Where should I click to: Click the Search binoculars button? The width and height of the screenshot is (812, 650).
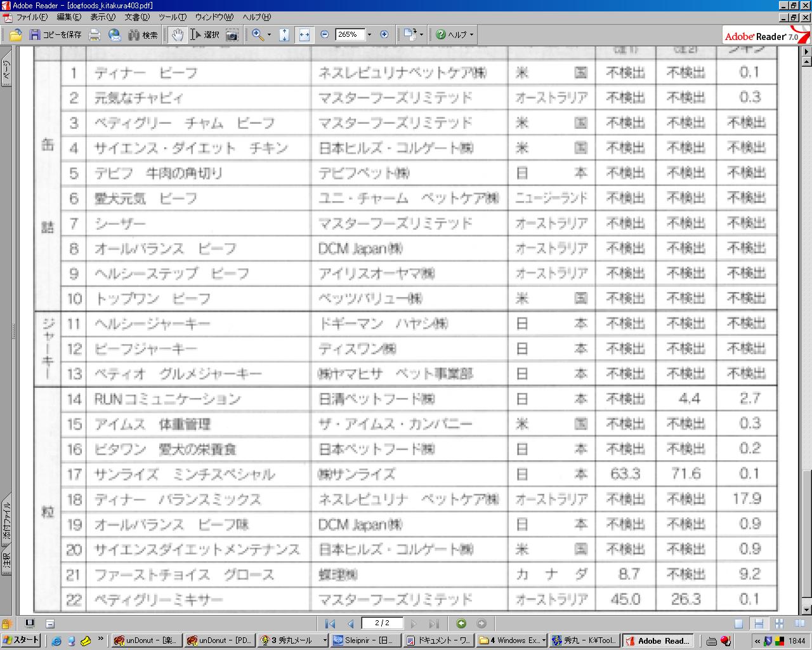(143, 35)
